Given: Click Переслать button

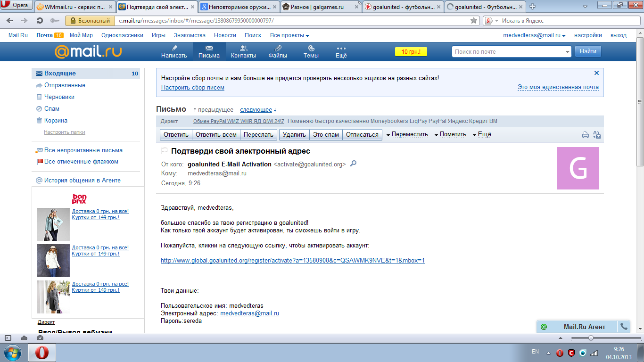Looking at the screenshot, I should pyautogui.click(x=258, y=134).
